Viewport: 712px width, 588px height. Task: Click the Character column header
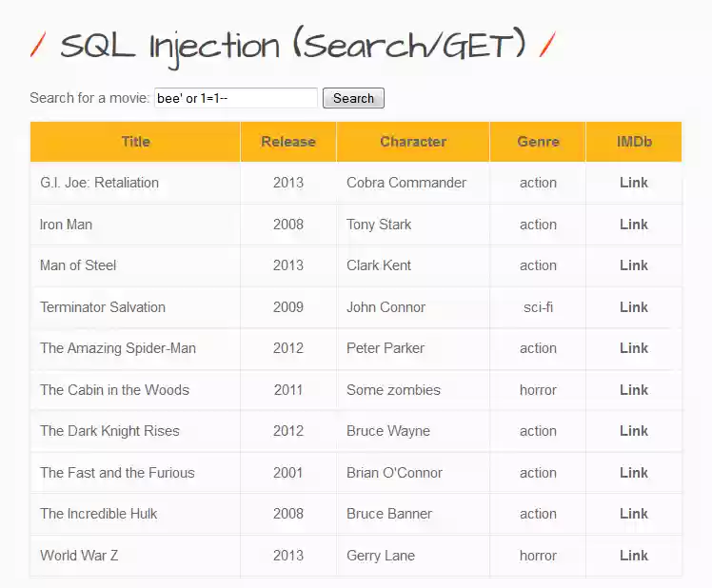tap(413, 142)
